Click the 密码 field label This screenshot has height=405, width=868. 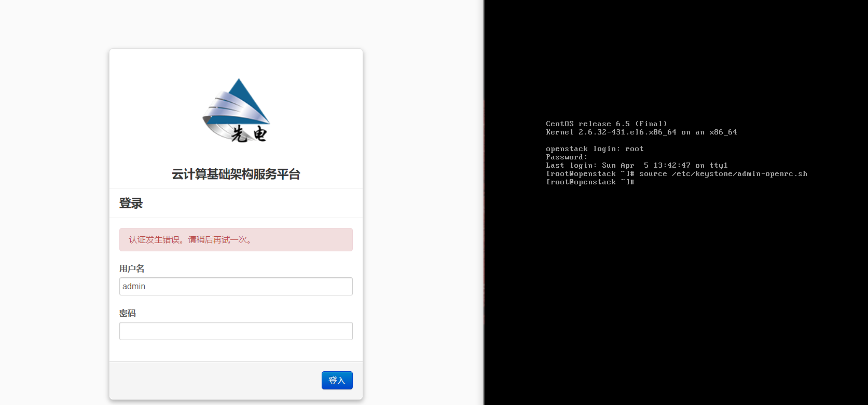point(127,313)
